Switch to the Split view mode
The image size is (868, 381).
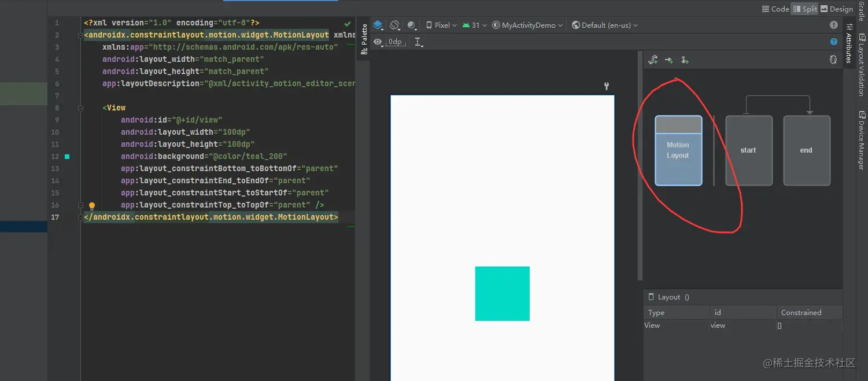pyautogui.click(x=805, y=9)
